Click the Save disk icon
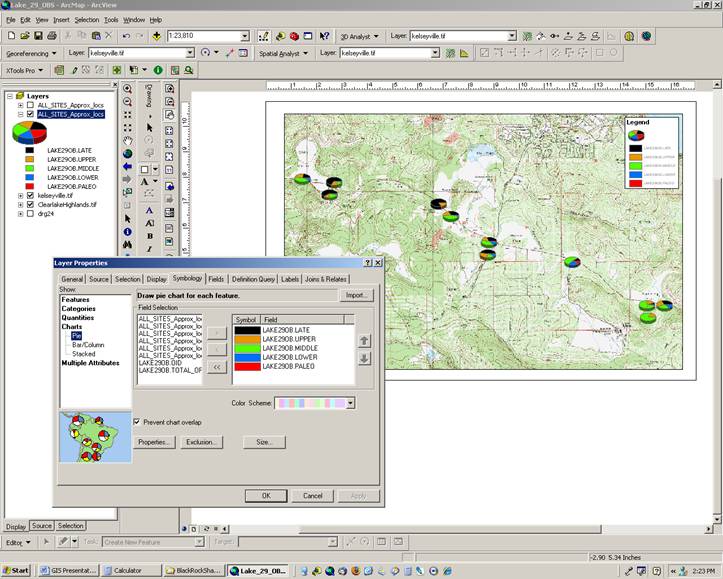This screenshot has width=723, height=579. (38, 36)
